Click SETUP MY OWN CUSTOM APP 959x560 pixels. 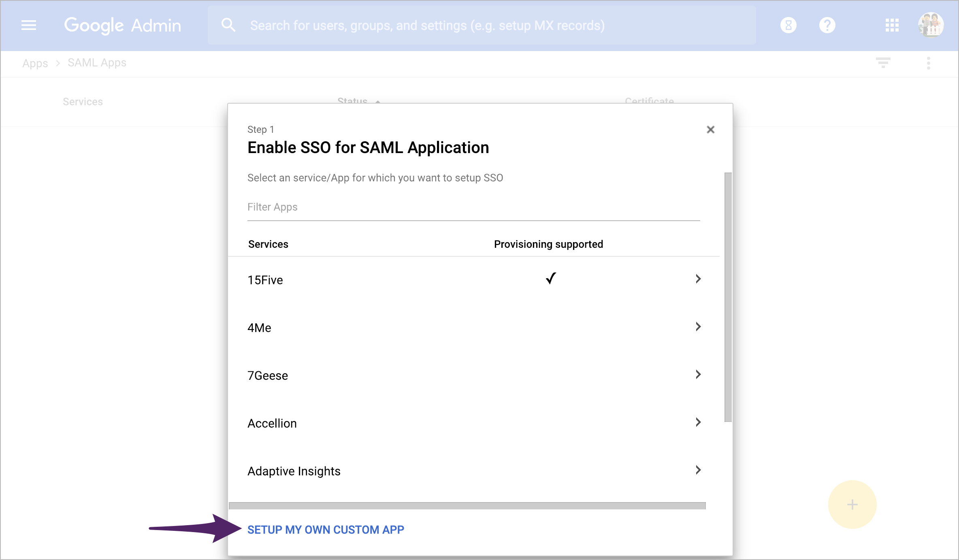pyautogui.click(x=326, y=530)
